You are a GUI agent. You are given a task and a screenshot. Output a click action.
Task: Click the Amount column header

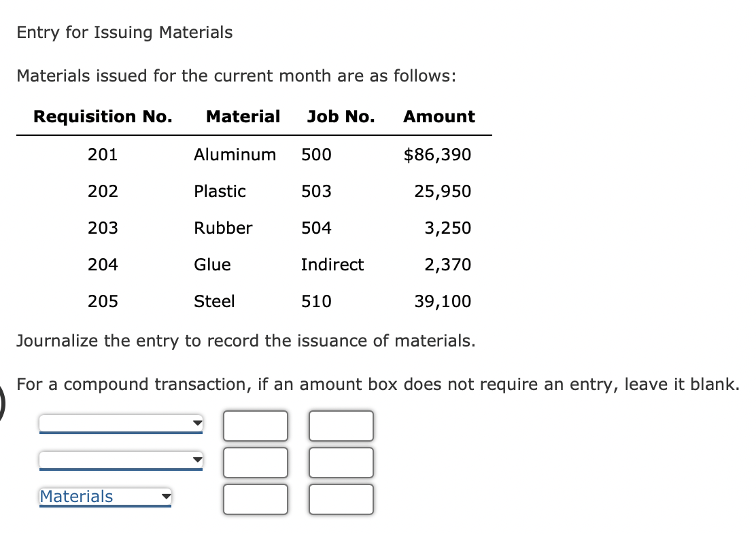click(439, 116)
